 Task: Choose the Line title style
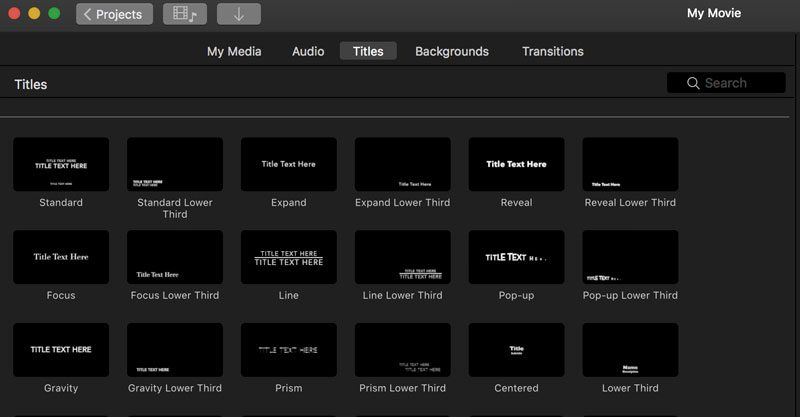pyautogui.click(x=289, y=257)
